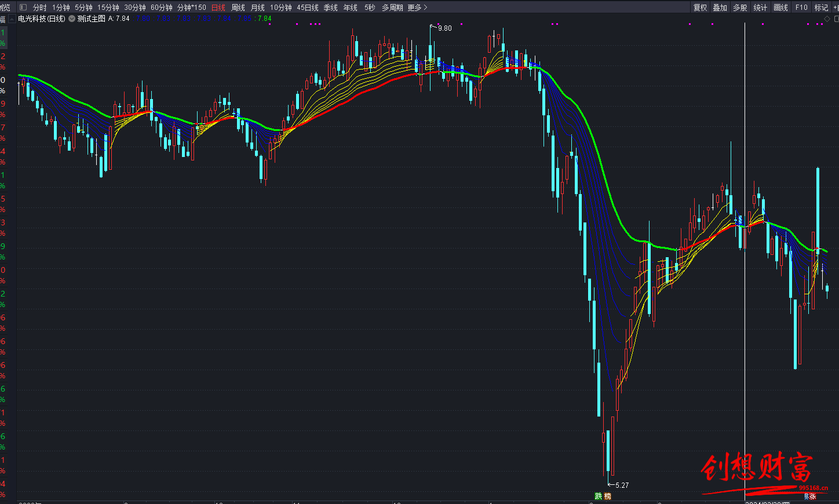Viewport: 839px width, 504px height.
Task: Select 45日线 period
Action: 308,8
